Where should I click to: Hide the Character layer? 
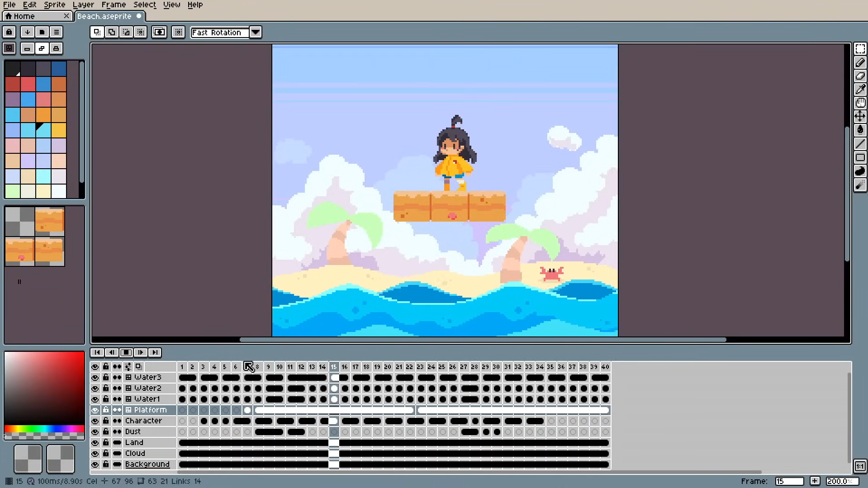point(95,421)
